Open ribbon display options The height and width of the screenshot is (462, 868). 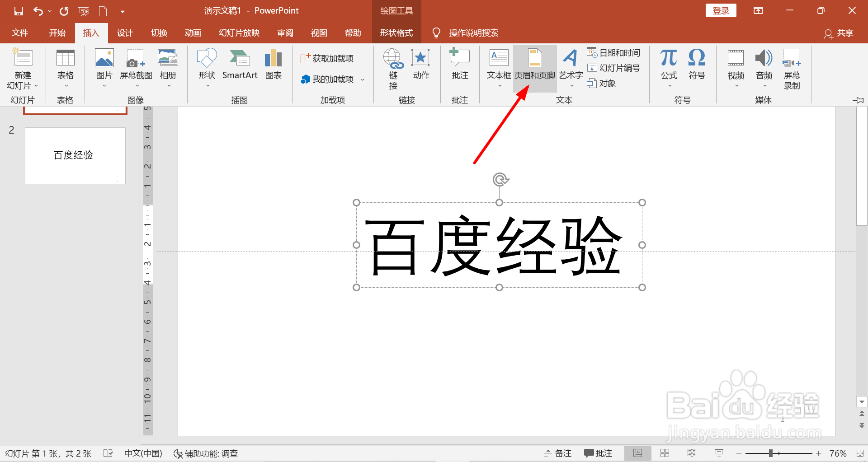tap(759, 11)
